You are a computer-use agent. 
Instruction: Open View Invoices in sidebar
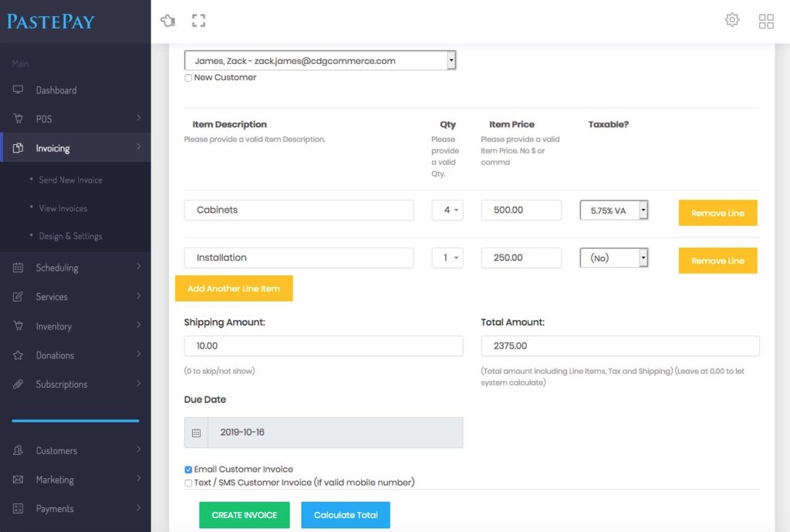click(x=63, y=208)
